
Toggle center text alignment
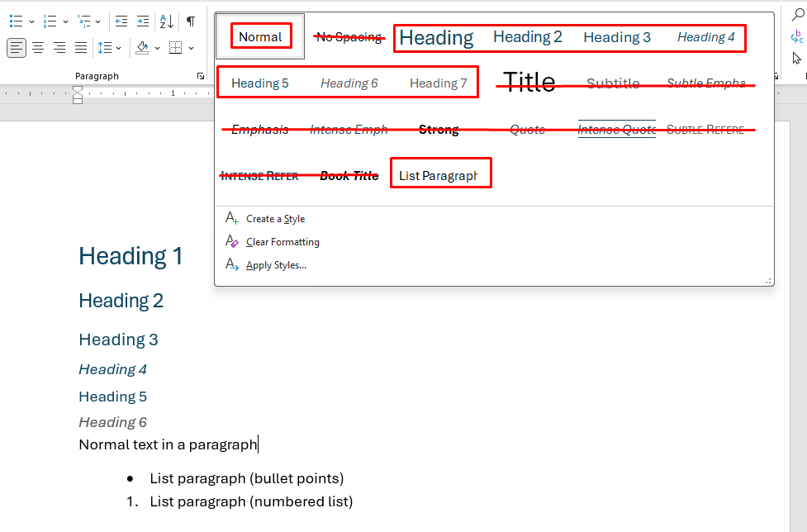(x=38, y=48)
